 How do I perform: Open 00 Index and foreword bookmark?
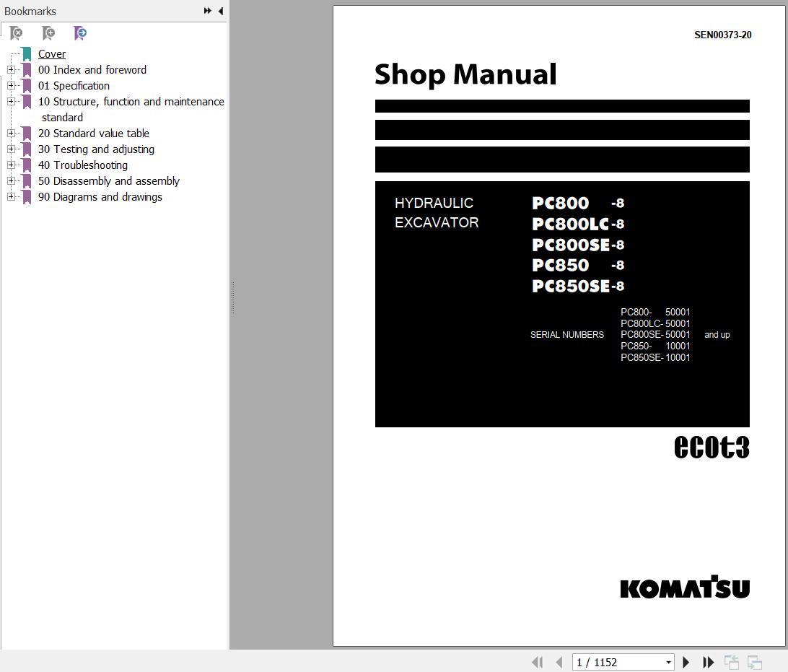click(92, 70)
